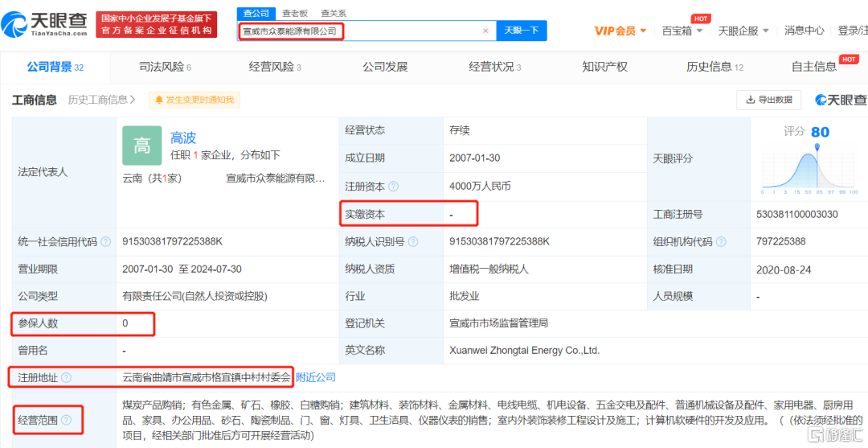868x448 pixels.
Task: Click the TianYanCha logo
Action: pyautogui.click(x=44, y=24)
